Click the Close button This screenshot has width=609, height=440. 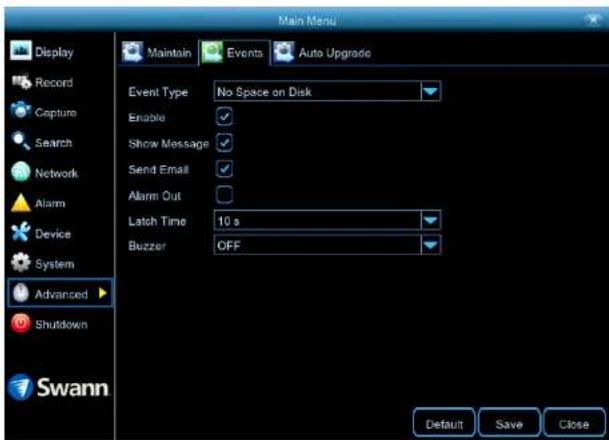pyautogui.click(x=574, y=423)
